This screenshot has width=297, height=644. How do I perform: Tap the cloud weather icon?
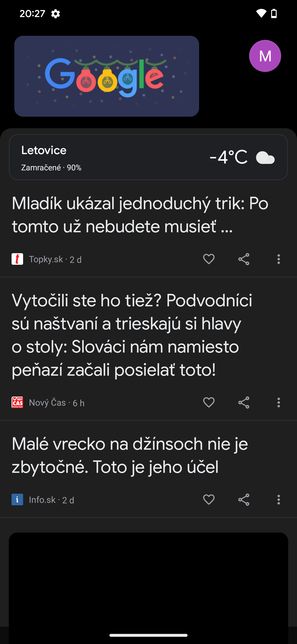click(265, 158)
